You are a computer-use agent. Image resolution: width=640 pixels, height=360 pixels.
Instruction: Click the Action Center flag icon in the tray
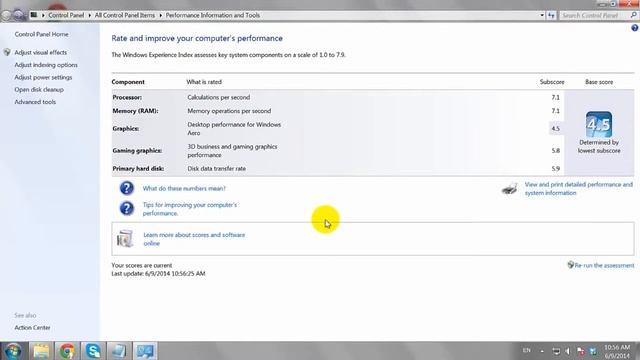pyautogui.click(x=580, y=351)
